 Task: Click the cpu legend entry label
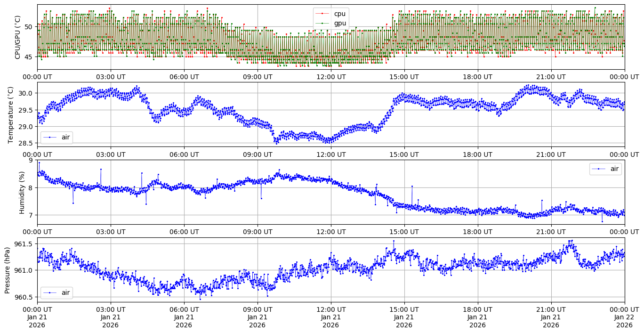pyautogui.click(x=339, y=14)
